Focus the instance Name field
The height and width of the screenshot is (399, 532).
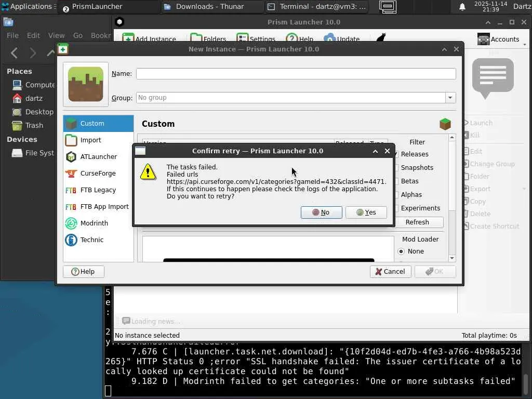296,74
